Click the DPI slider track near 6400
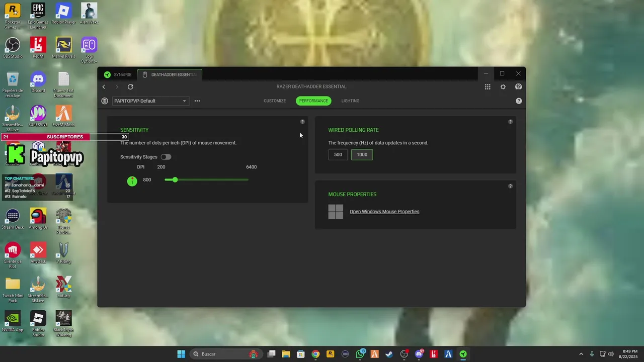This screenshot has width=644, height=362. pos(247,180)
